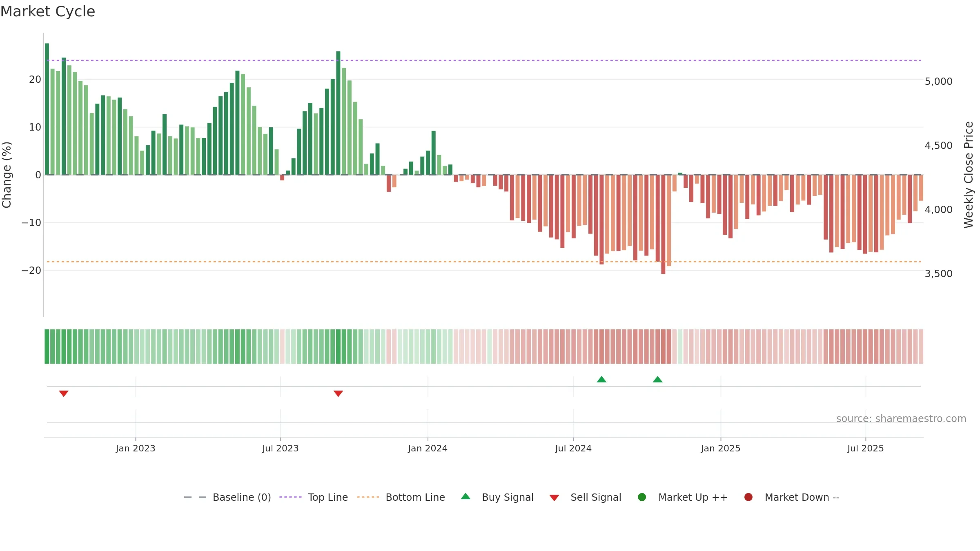Viewport: 980px width, 551px height.
Task: Click the Jan 2025 axis label
Action: click(721, 448)
